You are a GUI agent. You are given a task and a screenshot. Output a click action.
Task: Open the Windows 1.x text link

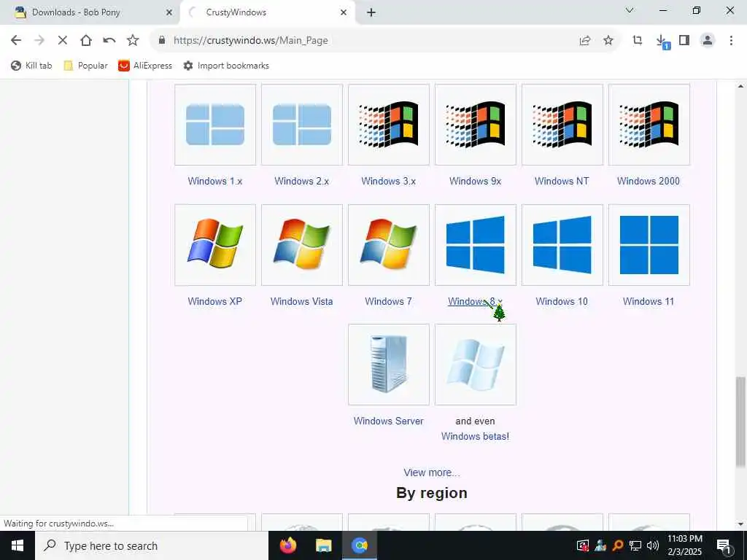point(215,181)
